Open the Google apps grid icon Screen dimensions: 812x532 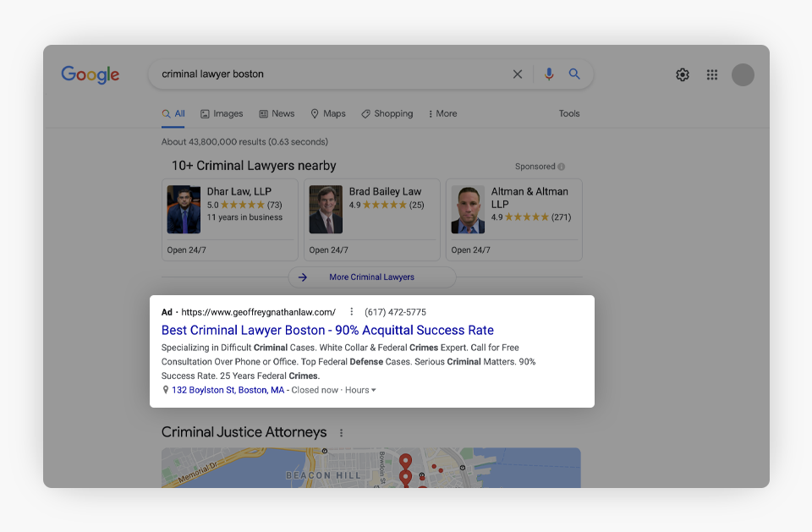pyautogui.click(x=712, y=74)
